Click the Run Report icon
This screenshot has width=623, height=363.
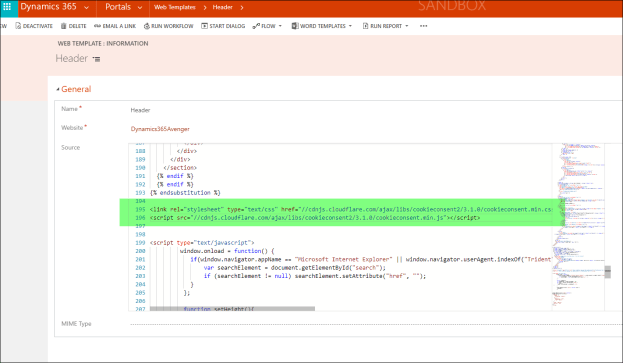[366, 26]
